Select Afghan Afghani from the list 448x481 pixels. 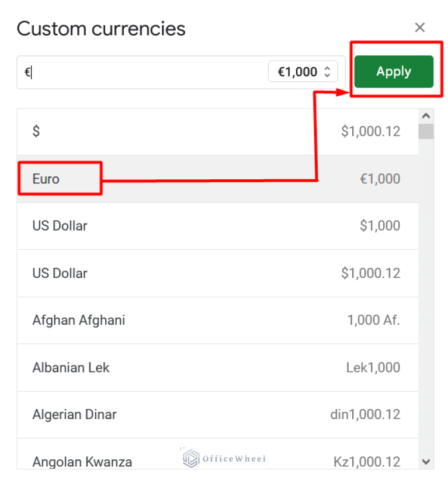point(175,320)
